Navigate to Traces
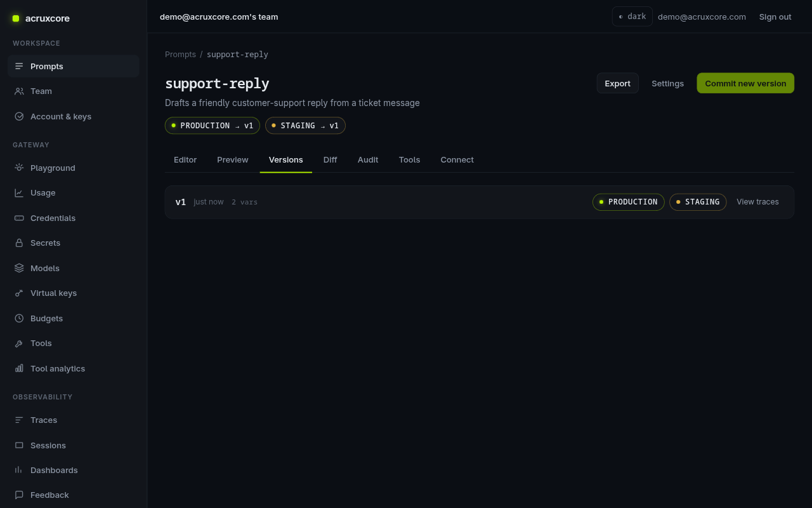Screen dimensions: 812x508 [x=74, y=420]
